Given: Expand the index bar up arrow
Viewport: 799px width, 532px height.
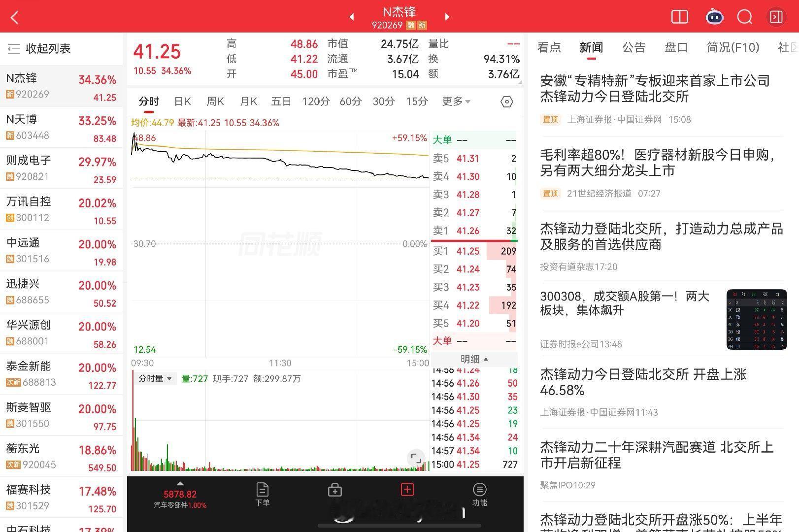Looking at the screenshot, I should click(180, 484).
